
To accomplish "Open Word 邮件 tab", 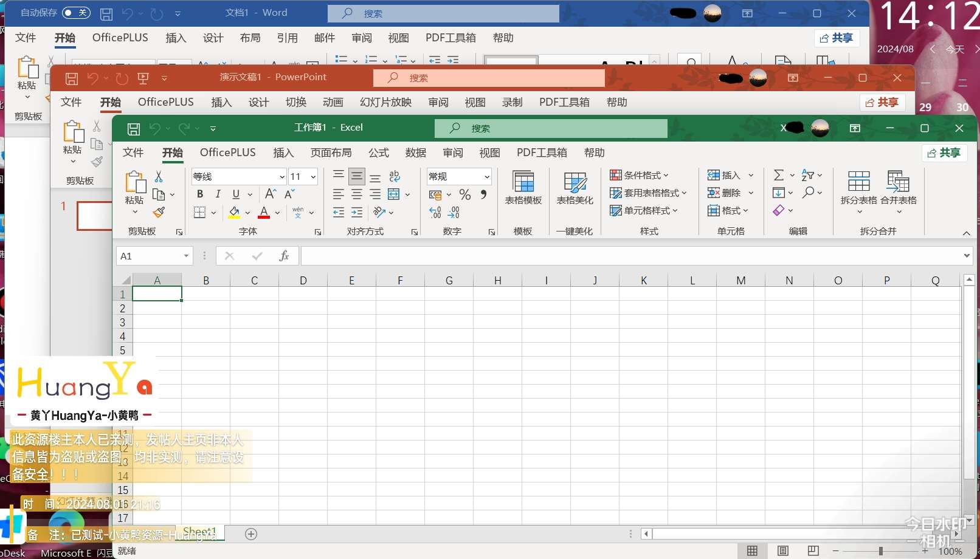I will pos(325,38).
